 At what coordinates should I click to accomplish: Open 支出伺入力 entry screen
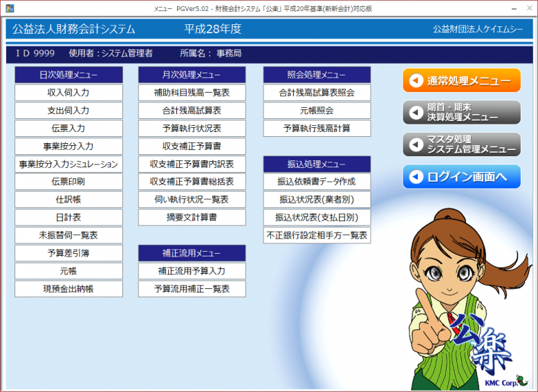coord(68,111)
